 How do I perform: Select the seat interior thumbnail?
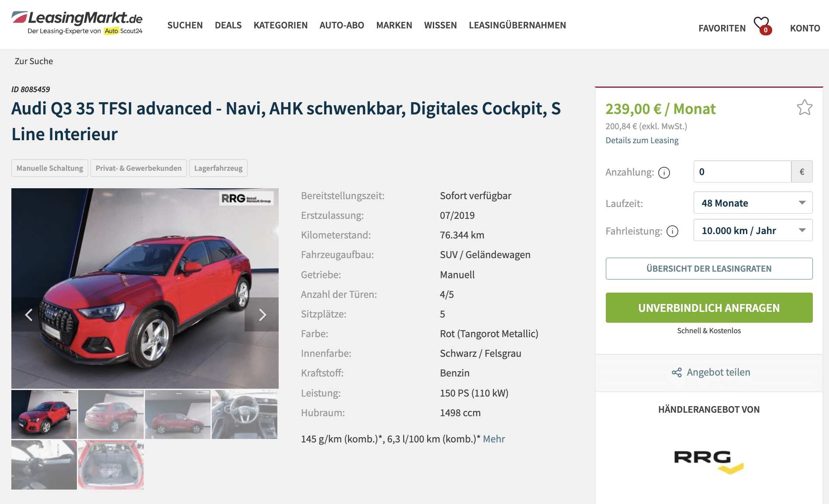click(44, 465)
